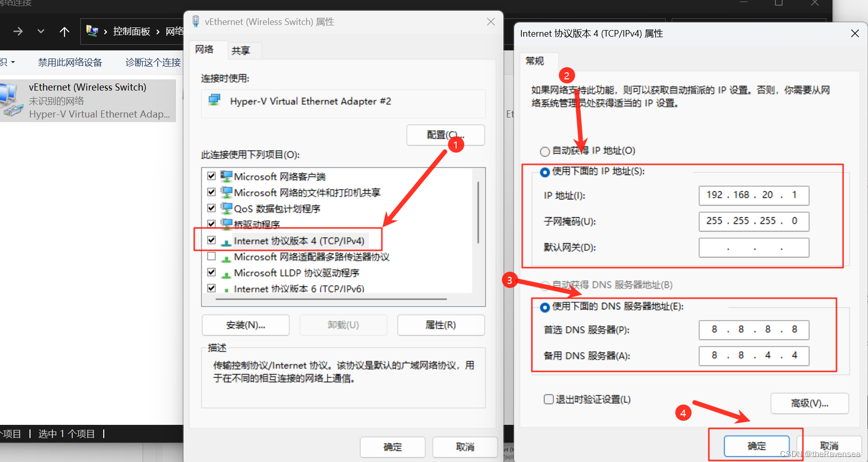Cancel vEthernet properties with 取消
The height and width of the screenshot is (462, 868).
(x=465, y=447)
